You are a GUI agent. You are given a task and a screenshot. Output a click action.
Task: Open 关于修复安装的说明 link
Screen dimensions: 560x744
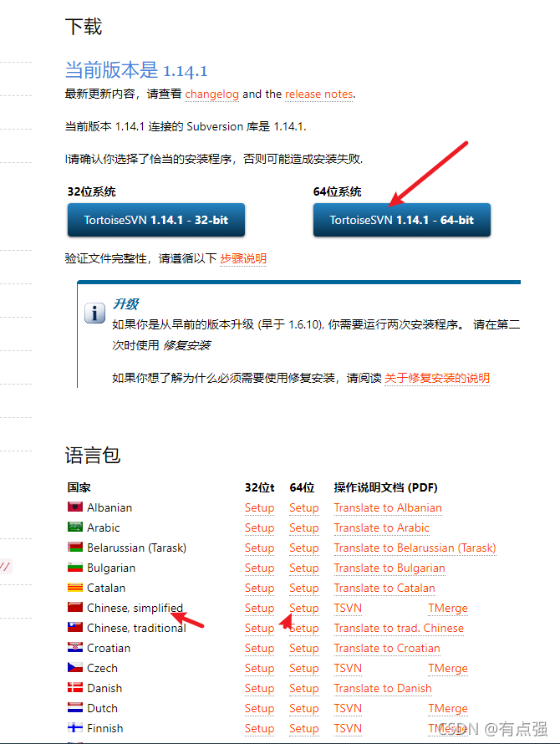coord(437,378)
